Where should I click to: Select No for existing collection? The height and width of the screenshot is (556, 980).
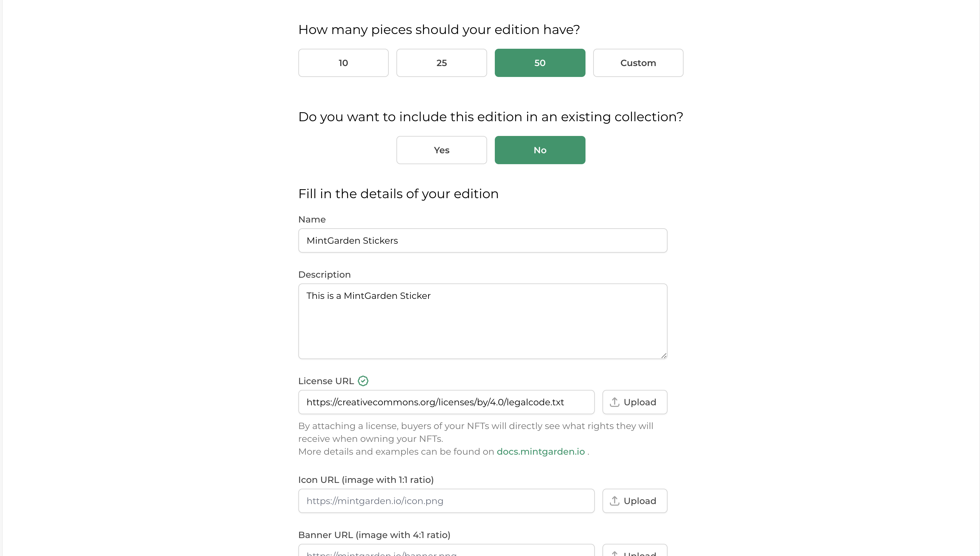(540, 150)
